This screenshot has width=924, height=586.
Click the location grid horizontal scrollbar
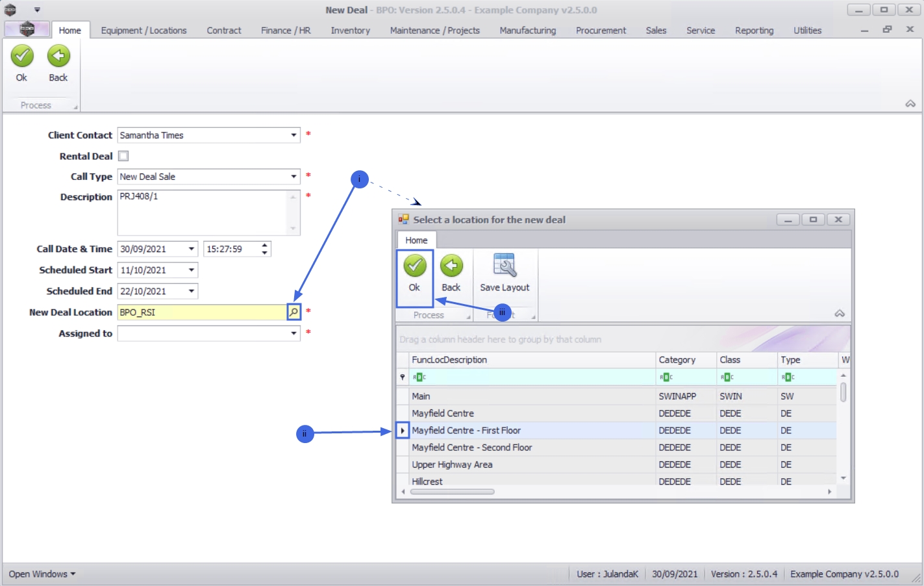tap(453, 492)
